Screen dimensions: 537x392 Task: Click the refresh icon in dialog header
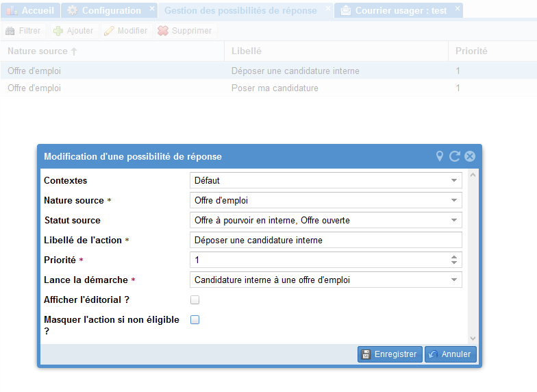tap(455, 156)
